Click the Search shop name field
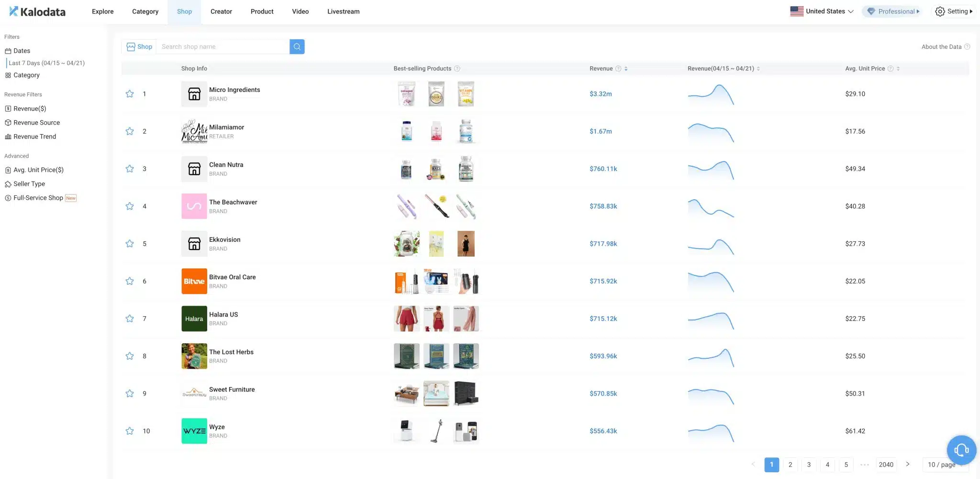The height and width of the screenshot is (479, 980). [x=223, y=46]
